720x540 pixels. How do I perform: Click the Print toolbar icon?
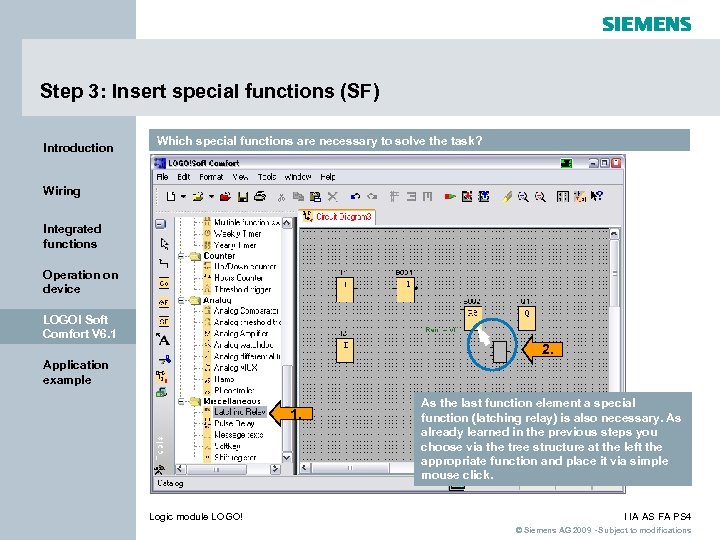coord(260,197)
